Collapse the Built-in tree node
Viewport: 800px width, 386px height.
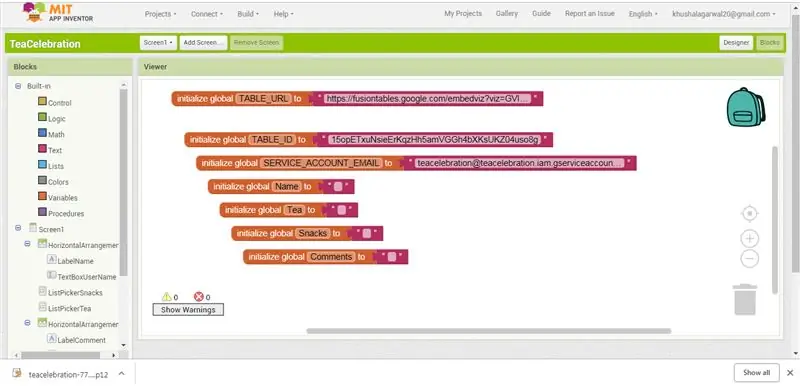point(18,86)
